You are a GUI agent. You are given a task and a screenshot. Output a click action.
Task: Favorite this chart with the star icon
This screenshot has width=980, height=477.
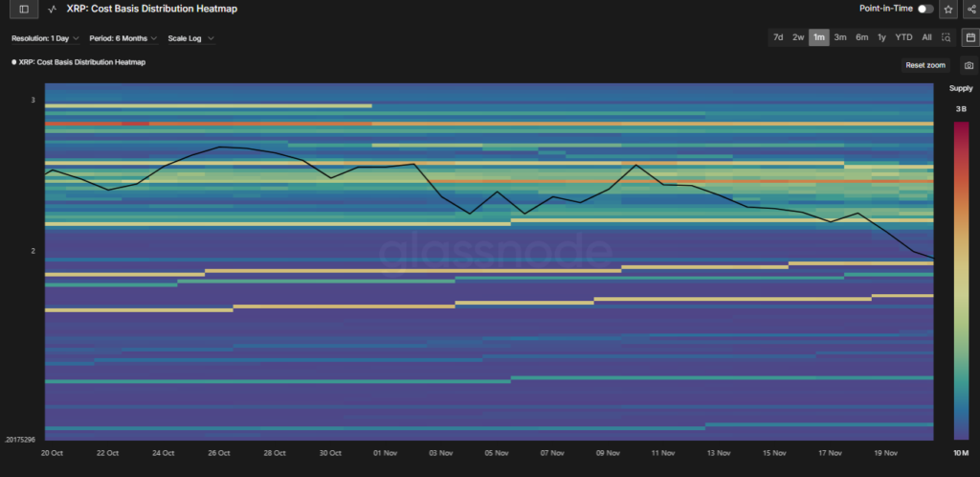[947, 9]
